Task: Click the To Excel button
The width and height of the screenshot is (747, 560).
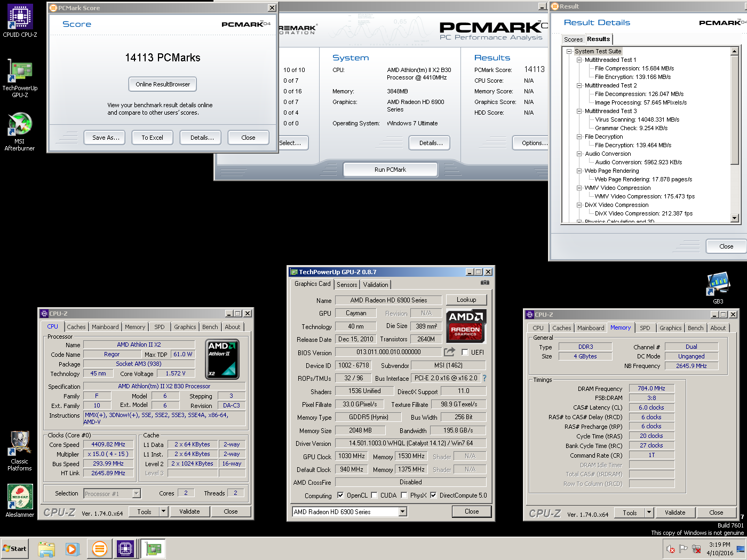Action: point(153,138)
